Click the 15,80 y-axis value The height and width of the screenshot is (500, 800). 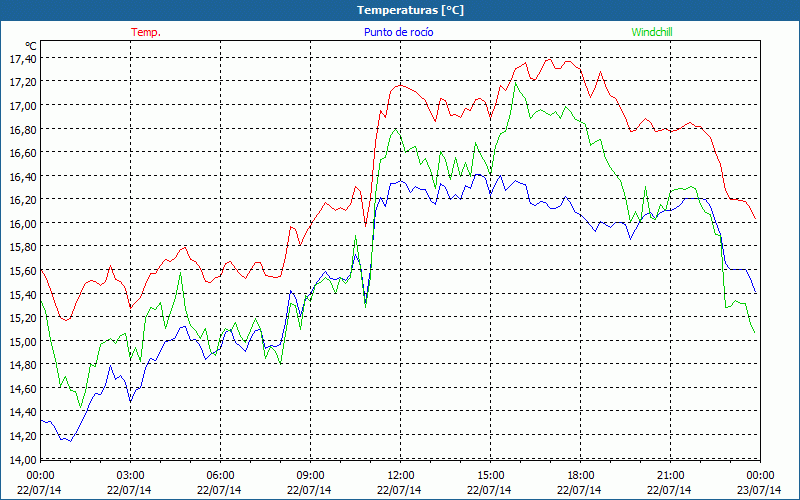[x=23, y=247]
